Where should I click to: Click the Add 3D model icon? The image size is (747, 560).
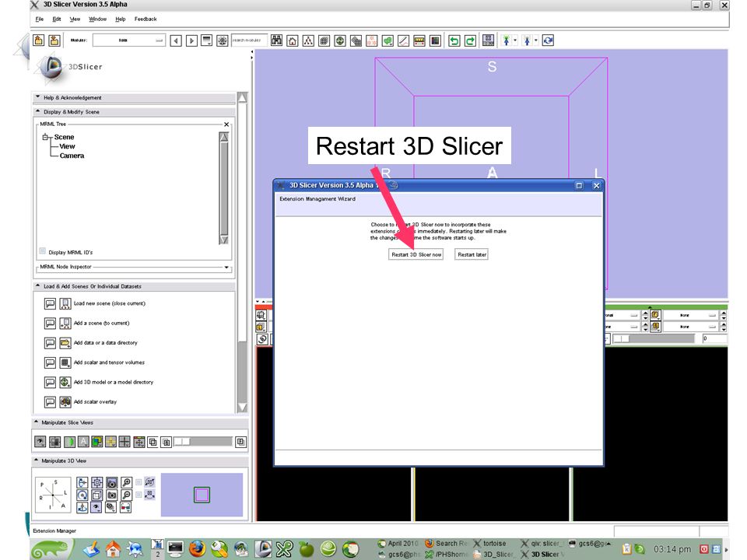tap(65, 382)
